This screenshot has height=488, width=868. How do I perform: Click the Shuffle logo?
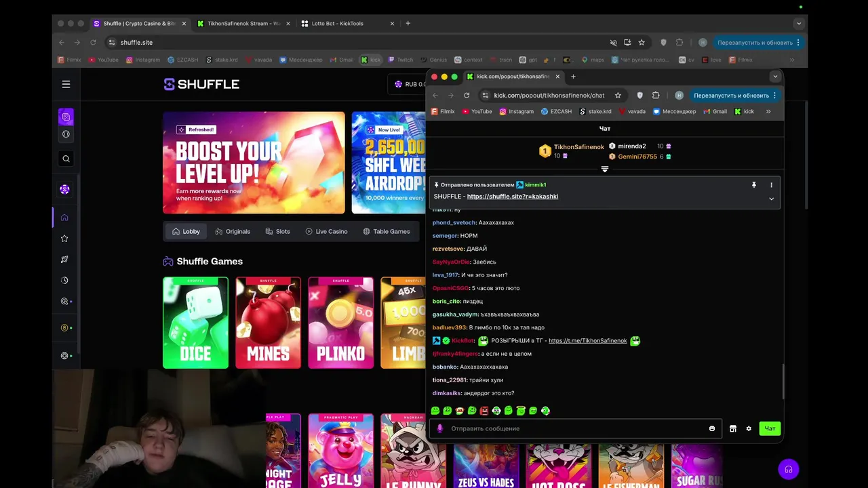coord(201,84)
